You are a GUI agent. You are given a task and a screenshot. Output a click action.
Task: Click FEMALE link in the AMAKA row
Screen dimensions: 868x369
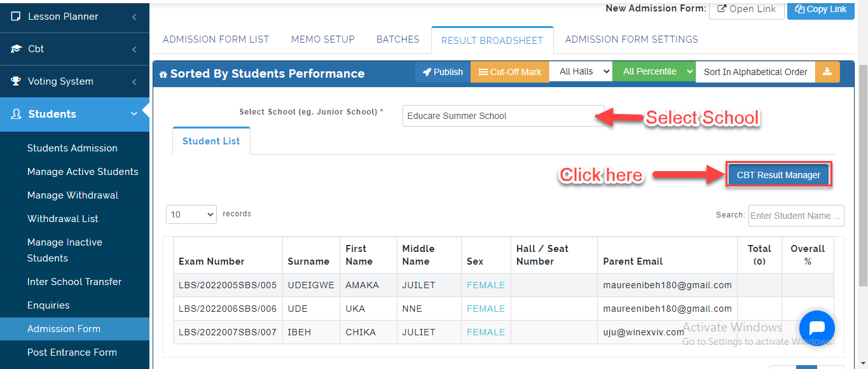coord(486,285)
